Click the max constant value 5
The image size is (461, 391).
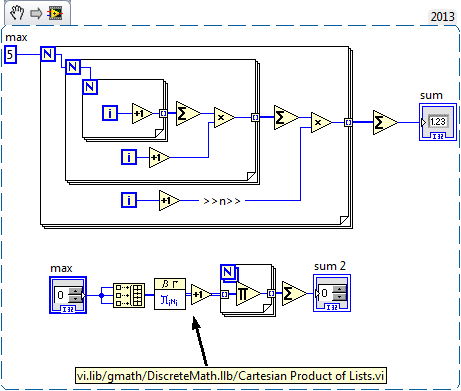click(x=10, y=55)
